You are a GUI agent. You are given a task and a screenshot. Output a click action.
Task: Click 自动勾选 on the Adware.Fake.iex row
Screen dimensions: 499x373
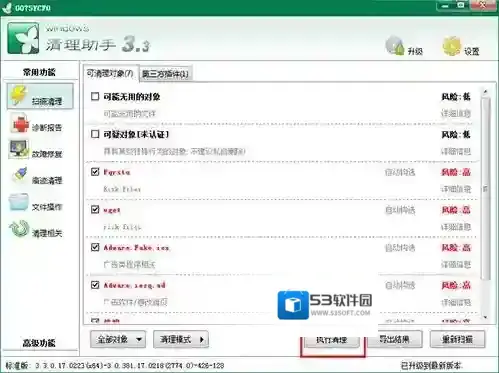(400, 248)
